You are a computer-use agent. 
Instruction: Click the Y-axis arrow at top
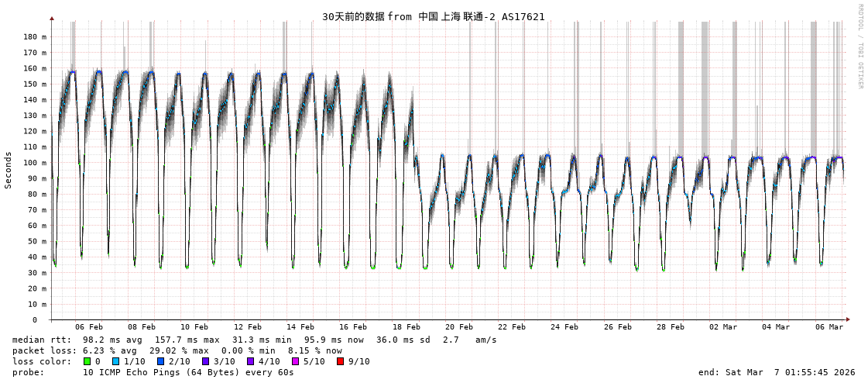point(52,18)
